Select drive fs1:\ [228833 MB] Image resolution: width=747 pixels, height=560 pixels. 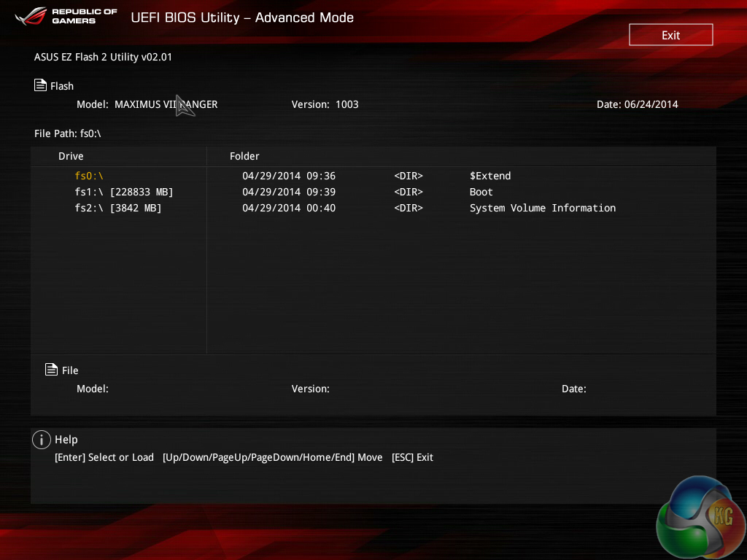(x=124, y=192)
